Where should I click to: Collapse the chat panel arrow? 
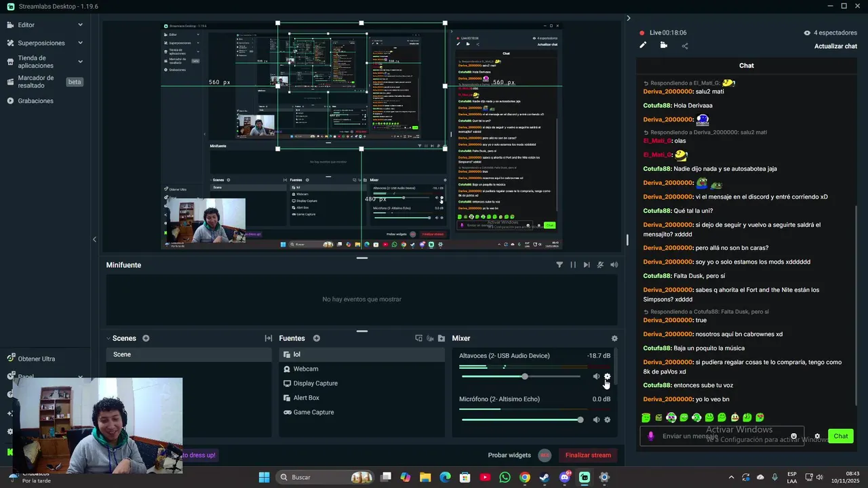click(x=629, y=18)
